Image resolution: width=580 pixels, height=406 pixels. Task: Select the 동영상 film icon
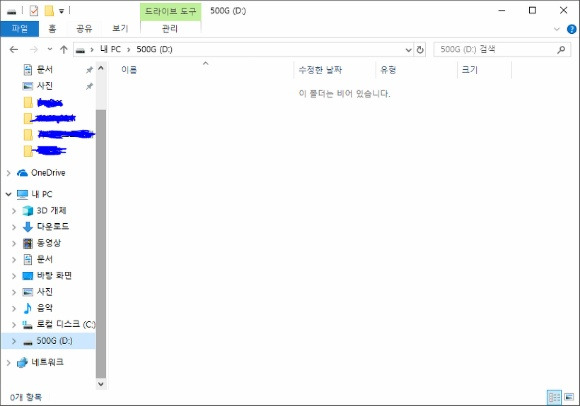28,243
